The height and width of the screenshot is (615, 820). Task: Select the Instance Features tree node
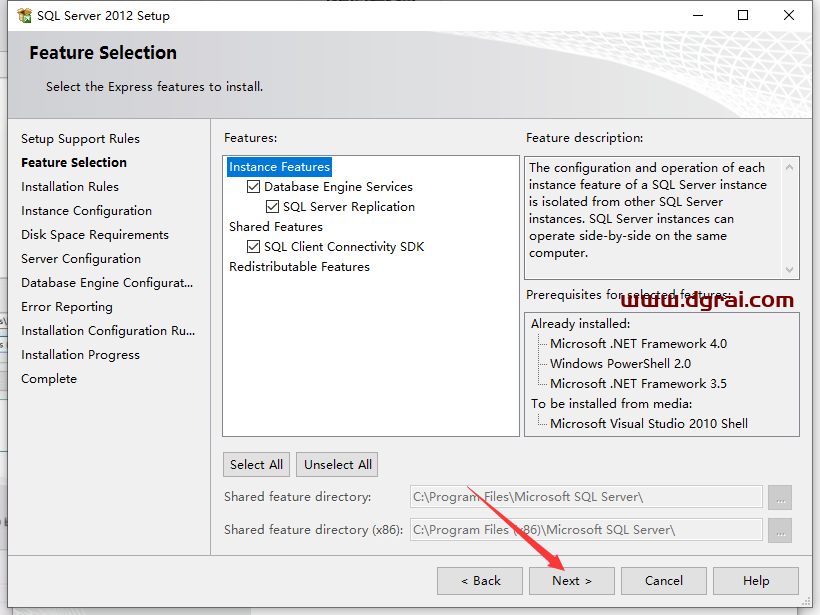pos(279,167)
